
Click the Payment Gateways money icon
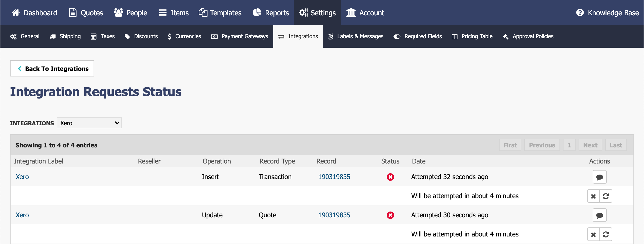click(x=214, y=37)
